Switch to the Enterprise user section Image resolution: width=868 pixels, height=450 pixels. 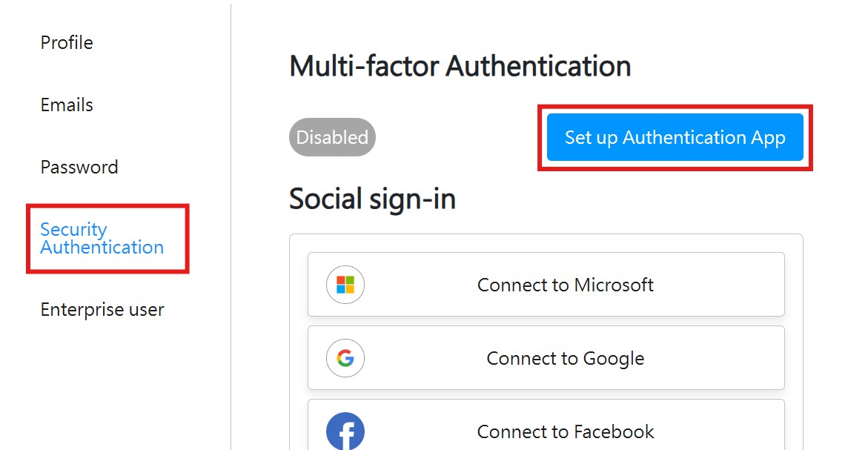[x=102, y=310]
